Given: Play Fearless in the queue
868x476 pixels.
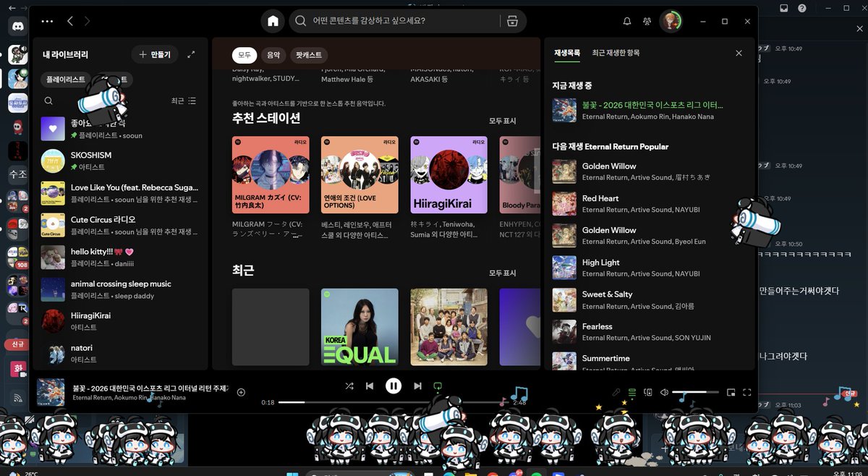Looking at the screenshot, I should tap(648, 331).
